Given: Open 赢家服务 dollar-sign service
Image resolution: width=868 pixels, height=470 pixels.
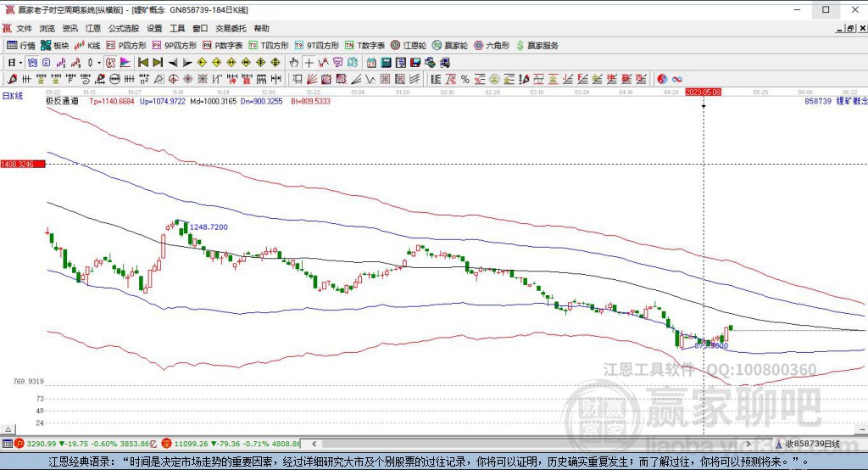Looking at the screenshot, I should pyautogui.click(x=537, y=46).
